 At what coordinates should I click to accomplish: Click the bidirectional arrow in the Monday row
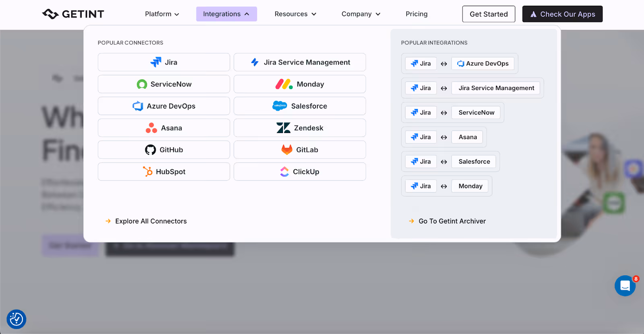[x=444, y=186]
